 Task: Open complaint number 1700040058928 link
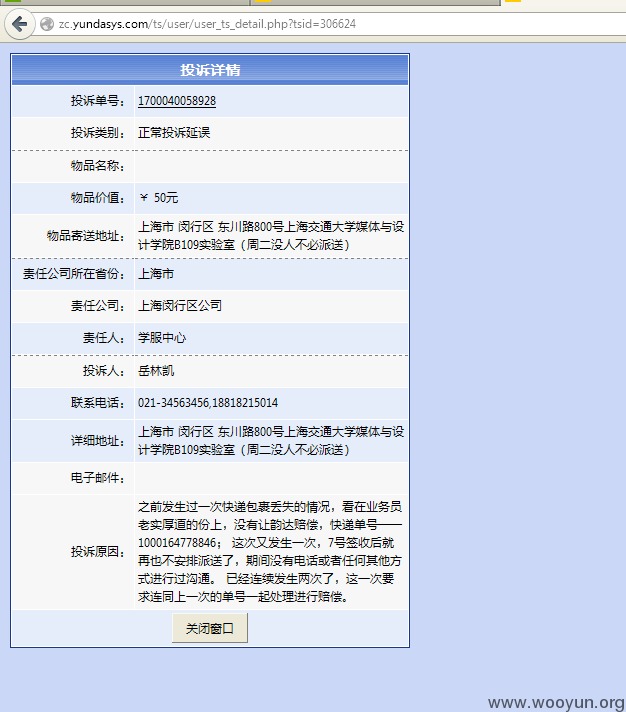(x=177, y=101)
